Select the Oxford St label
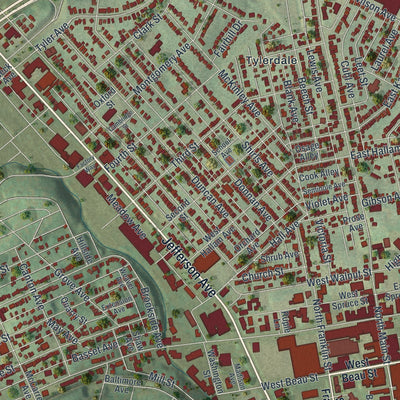Image resolution: width=400 pixels, height=400 pixels. [x=106, y=99]
